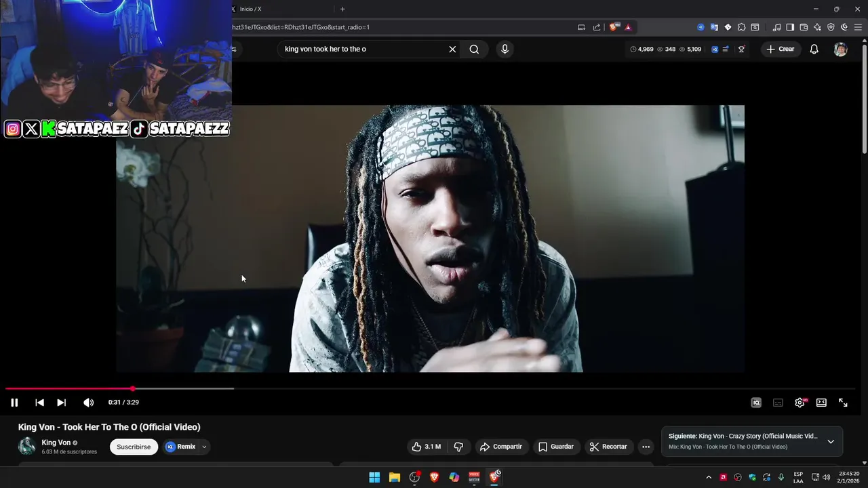Skip to the next video

61,403
